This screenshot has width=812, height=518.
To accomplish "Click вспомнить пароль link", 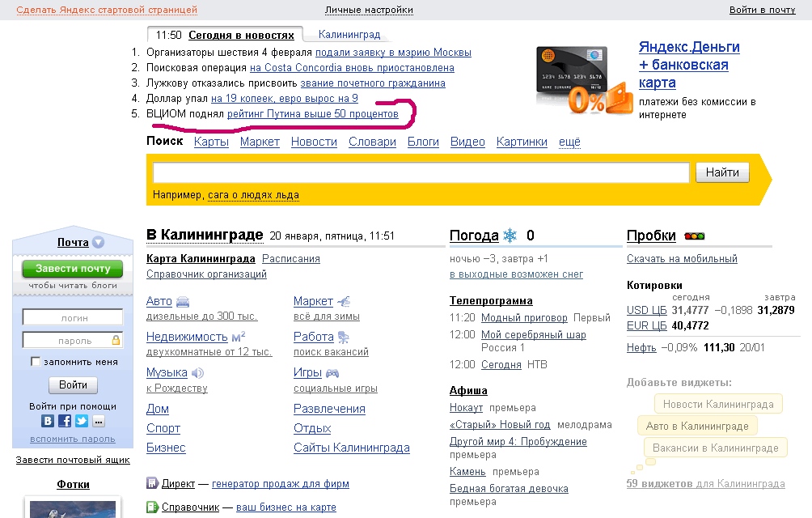I will [73, 439].
